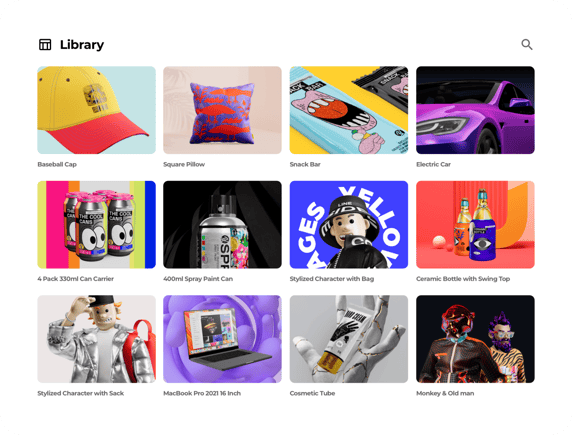Click the Library grid icon
The height and width of the screenshot is (435, 572).
45,45
